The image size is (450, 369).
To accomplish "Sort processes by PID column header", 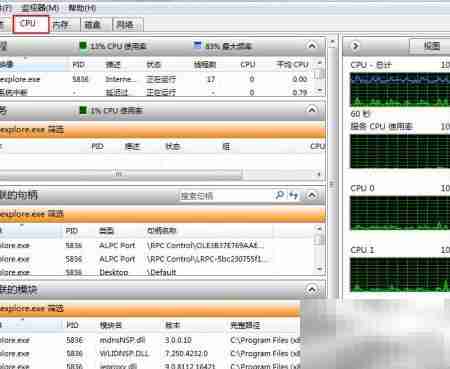I will (x=79, y=65).
